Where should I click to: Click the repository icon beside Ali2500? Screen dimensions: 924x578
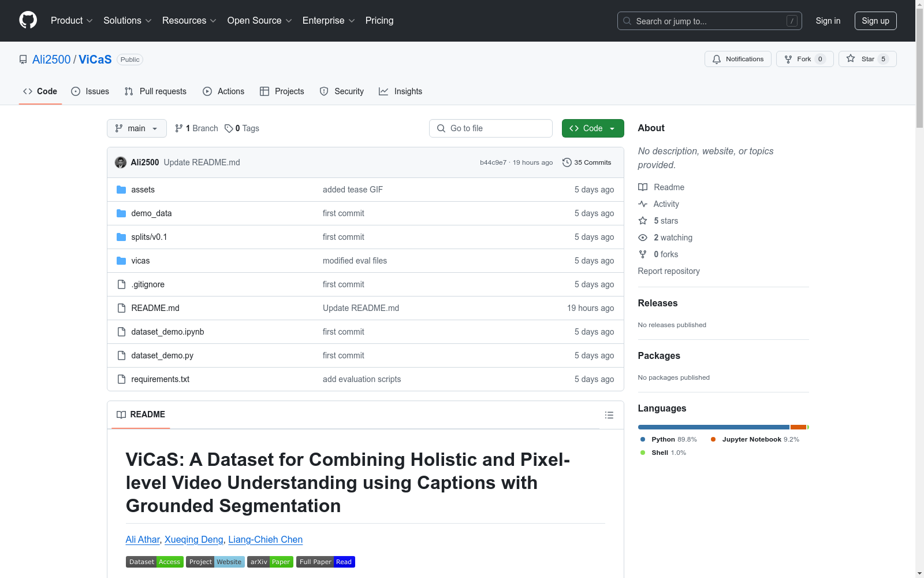tap(23, 60)
